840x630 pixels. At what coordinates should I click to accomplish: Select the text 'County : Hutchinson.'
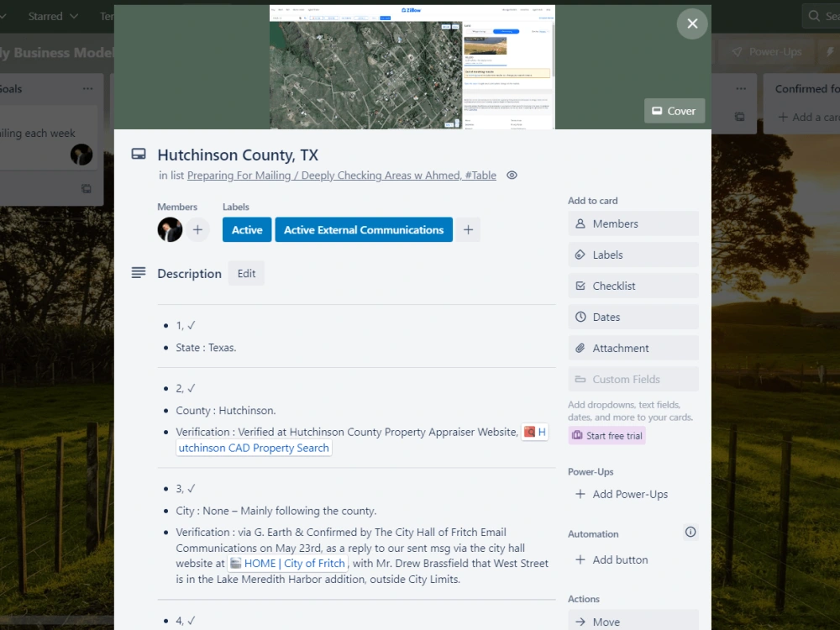click(x=225, y=411)
